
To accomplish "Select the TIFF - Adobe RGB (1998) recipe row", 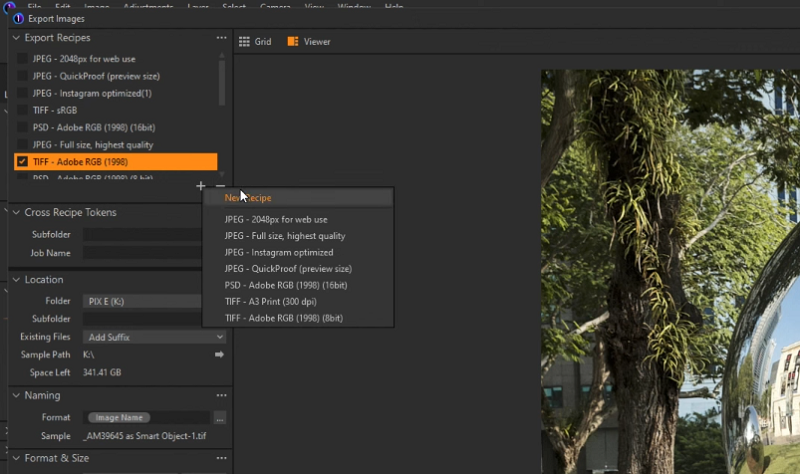I will tap(116, 162).
